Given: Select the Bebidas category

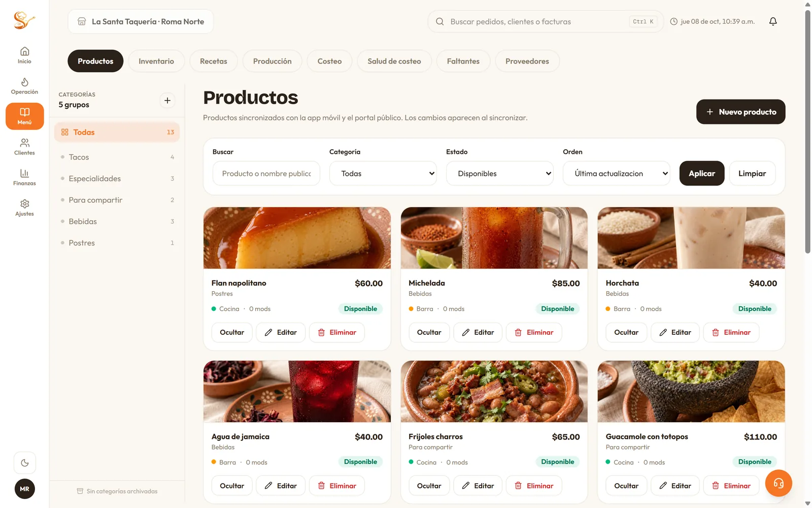Looking at the screenshot, I should 117,221.
